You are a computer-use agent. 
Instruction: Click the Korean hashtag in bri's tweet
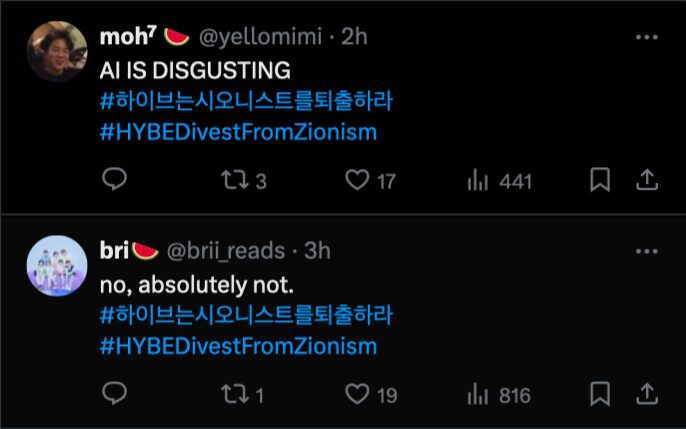(247, 315)
